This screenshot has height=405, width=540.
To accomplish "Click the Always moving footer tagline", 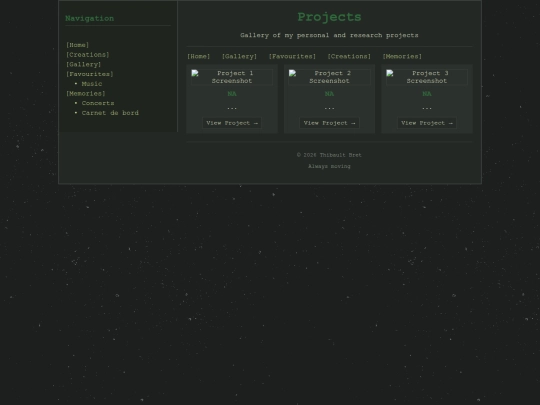I will pos(329,166).
